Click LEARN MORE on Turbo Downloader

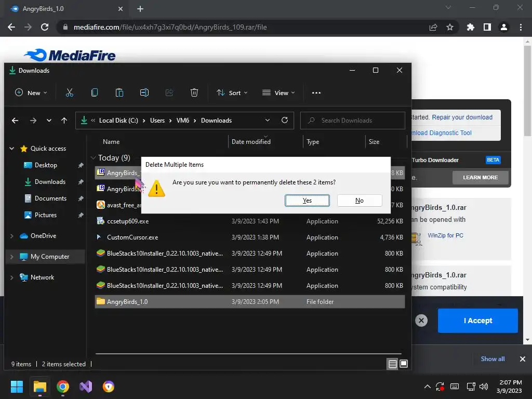[x=481, y=178]
